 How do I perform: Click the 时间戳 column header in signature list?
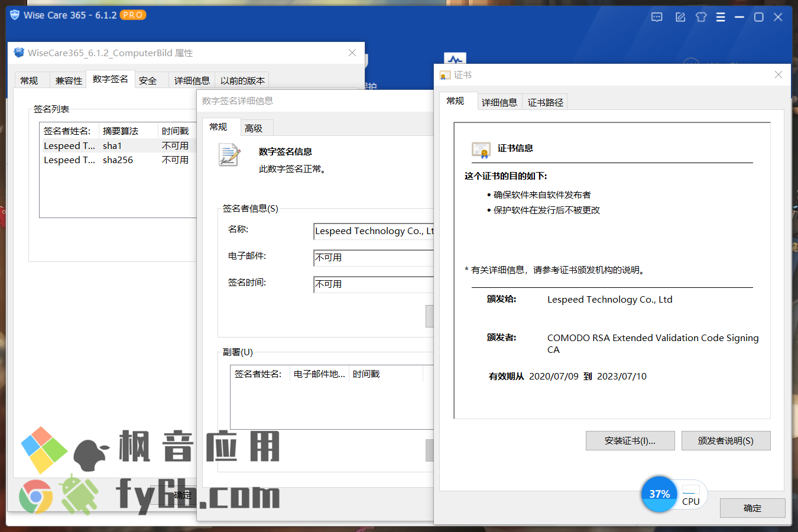click(x=177, y=131)
